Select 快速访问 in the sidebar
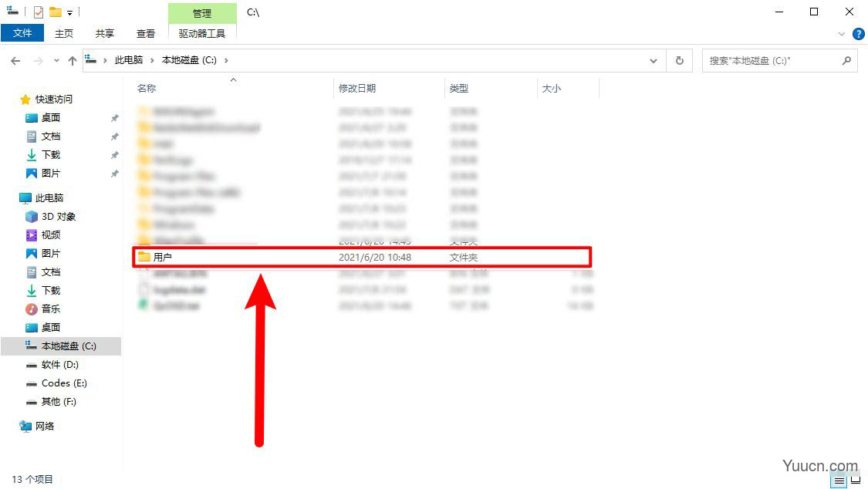 coord(54,99)
